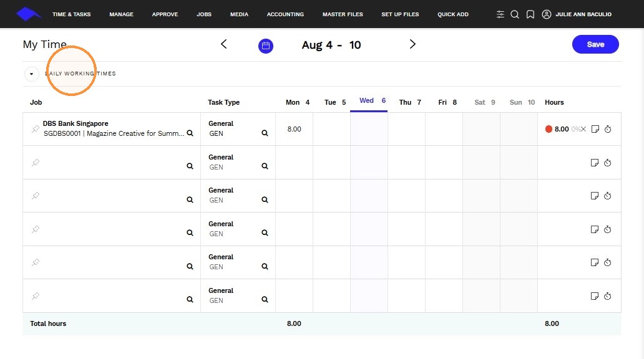Search task type in DBS Bank row
The image size is (644, 359).
click(x=265, y=133)
